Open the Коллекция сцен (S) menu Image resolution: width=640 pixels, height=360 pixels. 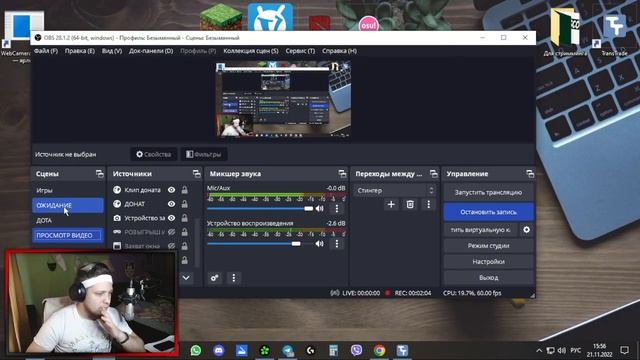(x=251, y=51)
